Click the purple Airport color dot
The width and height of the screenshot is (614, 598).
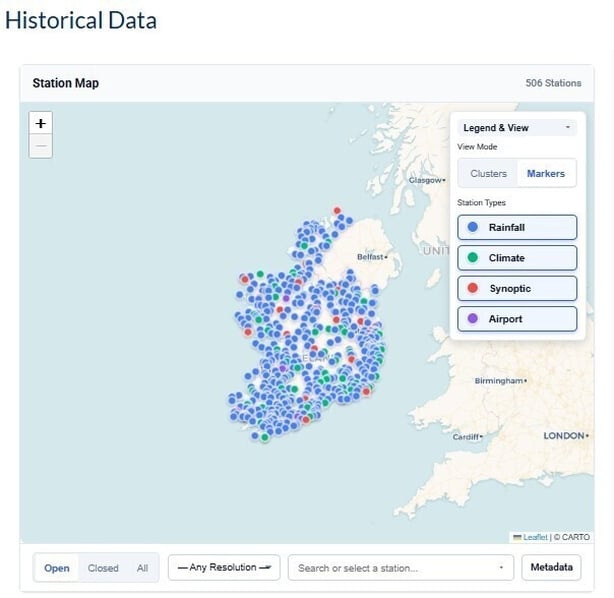click(473, 318)
